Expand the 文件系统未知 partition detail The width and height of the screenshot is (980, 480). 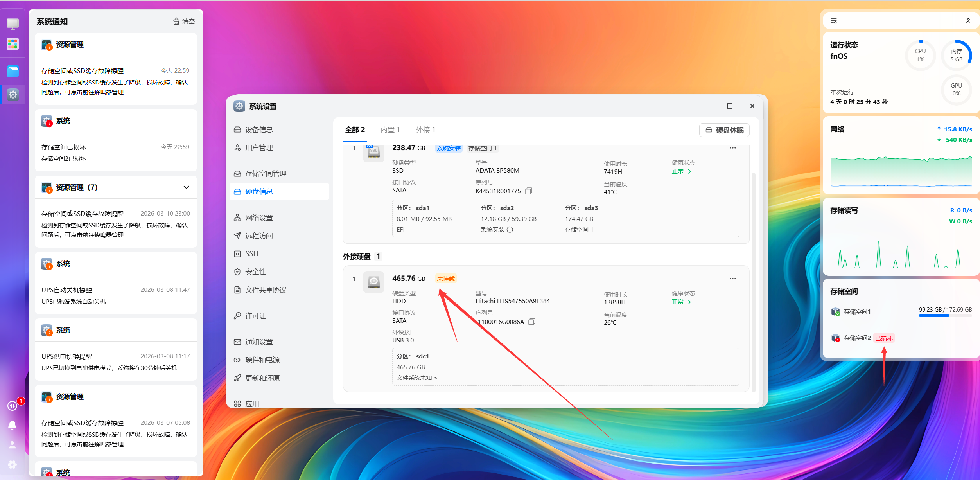(x=416, y=378)
